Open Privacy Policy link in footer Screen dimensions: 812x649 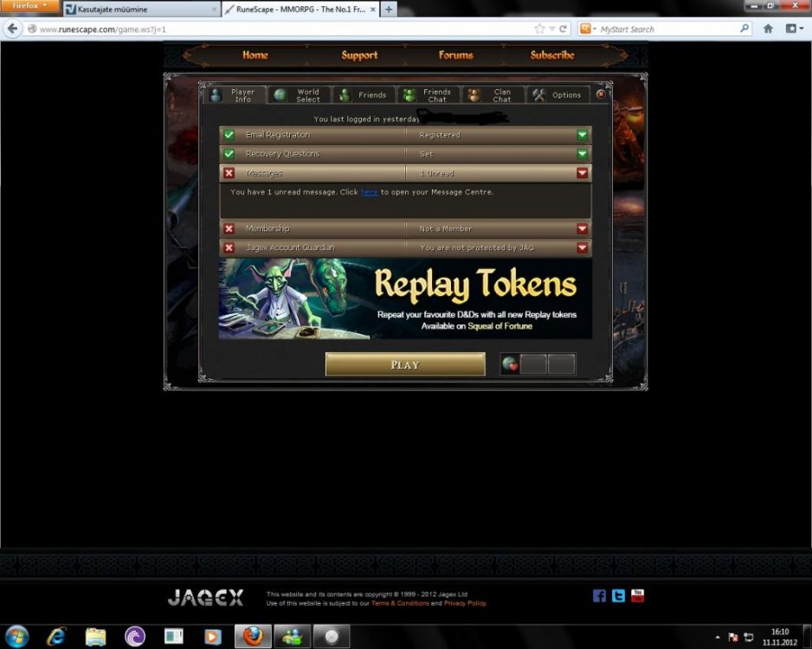click(465, 603)
